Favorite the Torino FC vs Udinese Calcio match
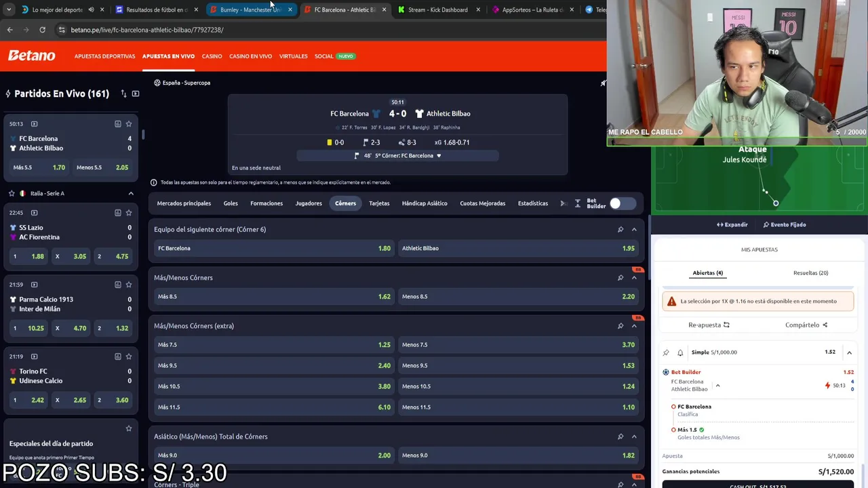868x488 pixels. 129,357
